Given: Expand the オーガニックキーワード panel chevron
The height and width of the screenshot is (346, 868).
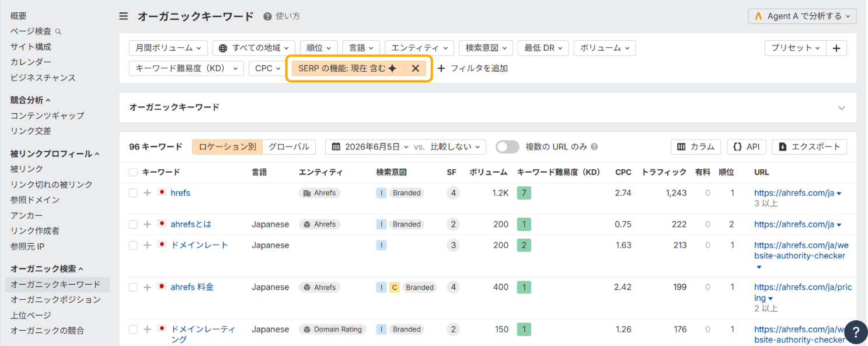Looking at the screenshot, I should click(x=841, y=108).
